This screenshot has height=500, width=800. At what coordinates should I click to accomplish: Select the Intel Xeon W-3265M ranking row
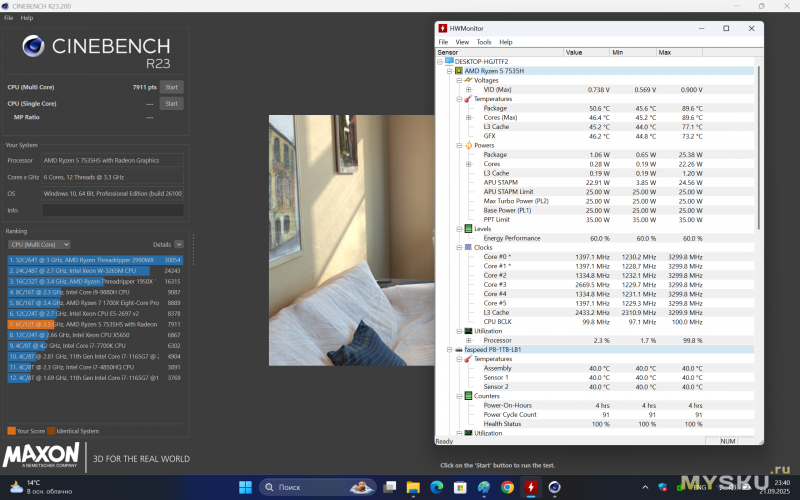point(95,271)
